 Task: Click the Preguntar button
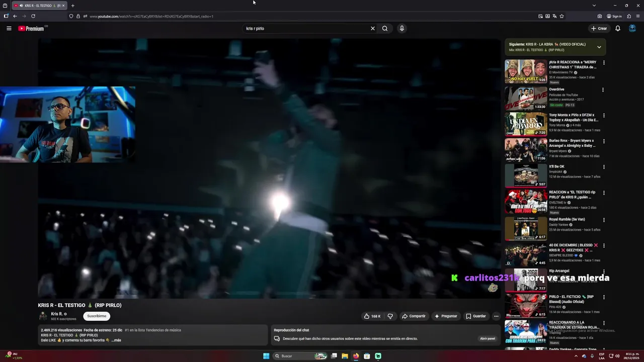click(x=446, y=316)
